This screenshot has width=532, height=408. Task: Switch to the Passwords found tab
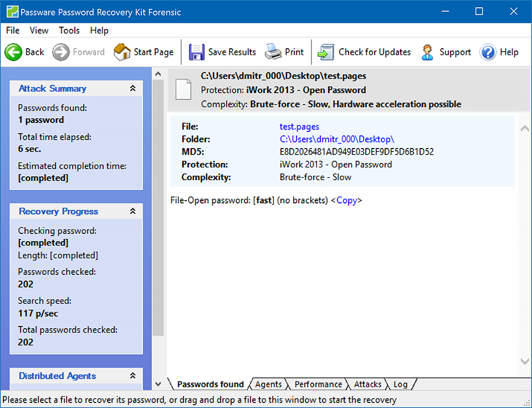point(211,384)
